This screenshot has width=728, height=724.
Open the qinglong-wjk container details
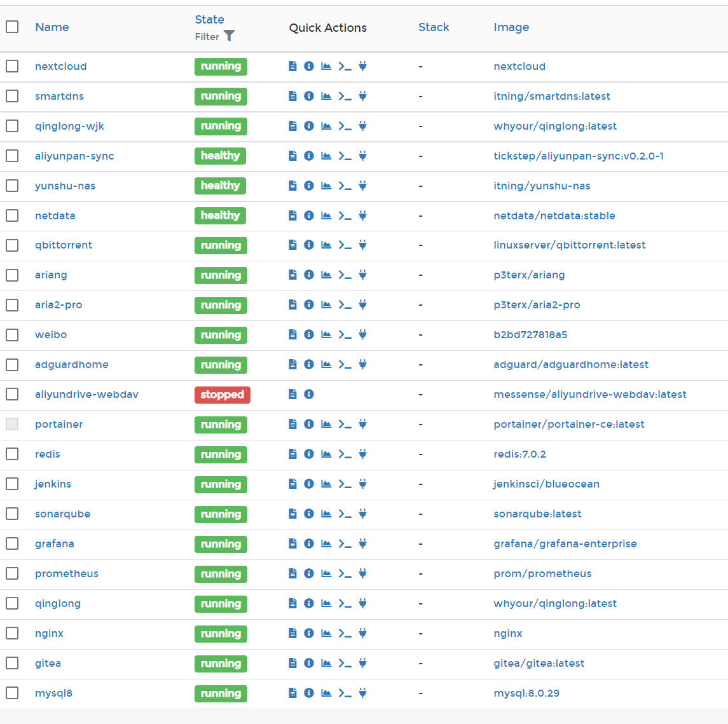(x=70, y=126)
